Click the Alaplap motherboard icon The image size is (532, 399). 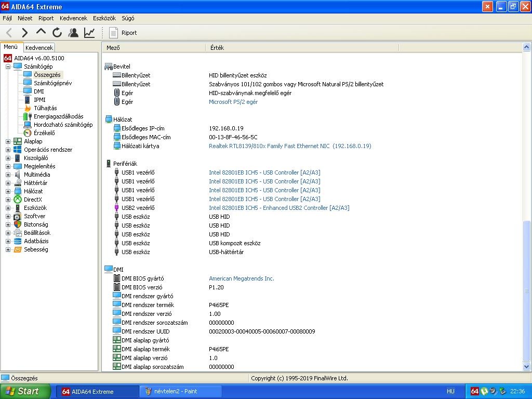[x=18, y=141]
